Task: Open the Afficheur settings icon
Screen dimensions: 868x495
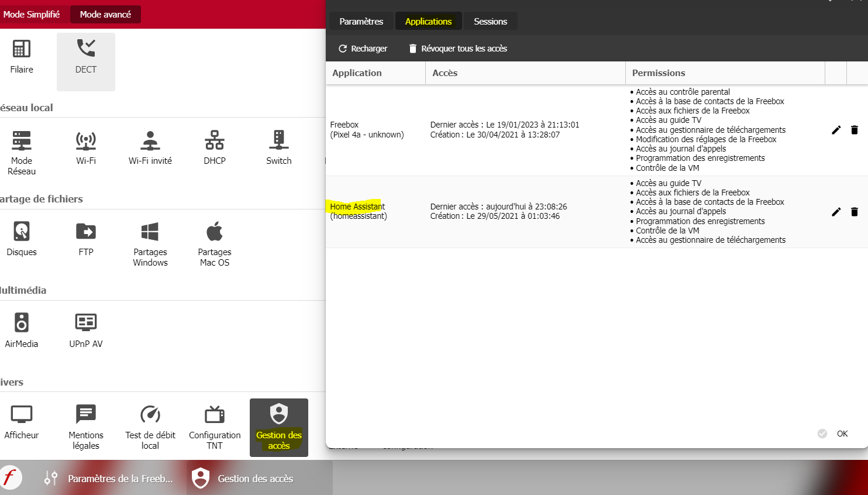Action: click(22, 422)
